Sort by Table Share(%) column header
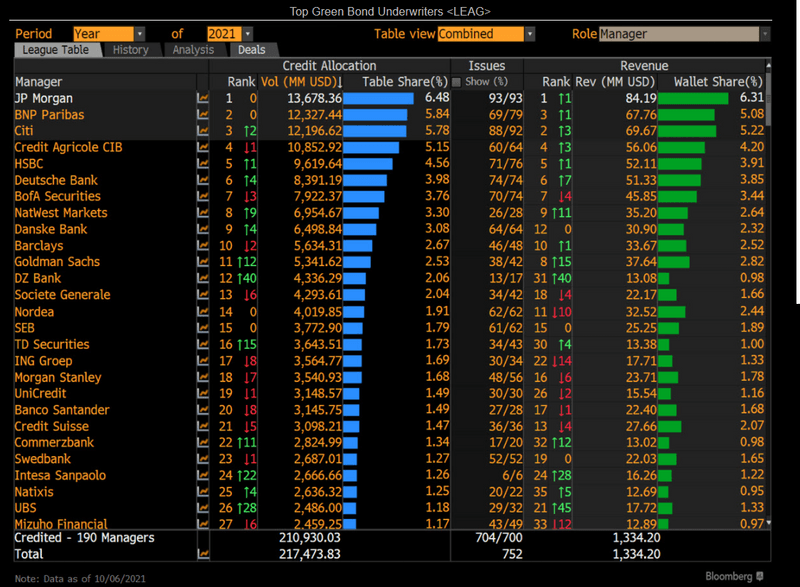 [405, 82]
